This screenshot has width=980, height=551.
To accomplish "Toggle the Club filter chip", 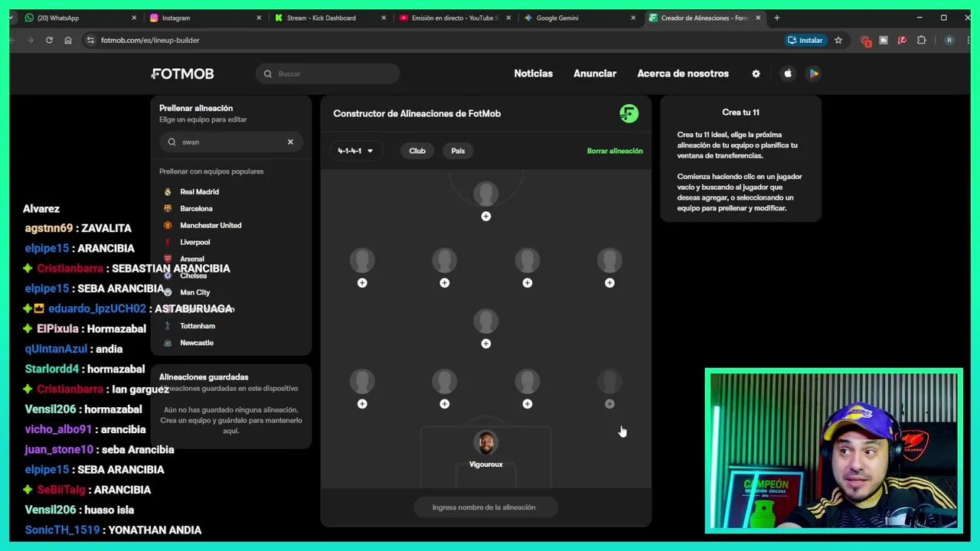I will [x=417, y=151].
